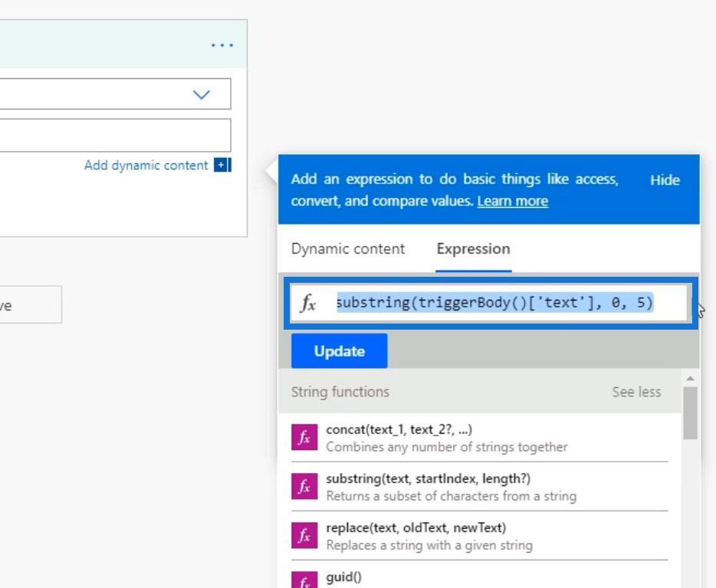
Task: Open the action card ellipsis menu
Action: point(222,45)
